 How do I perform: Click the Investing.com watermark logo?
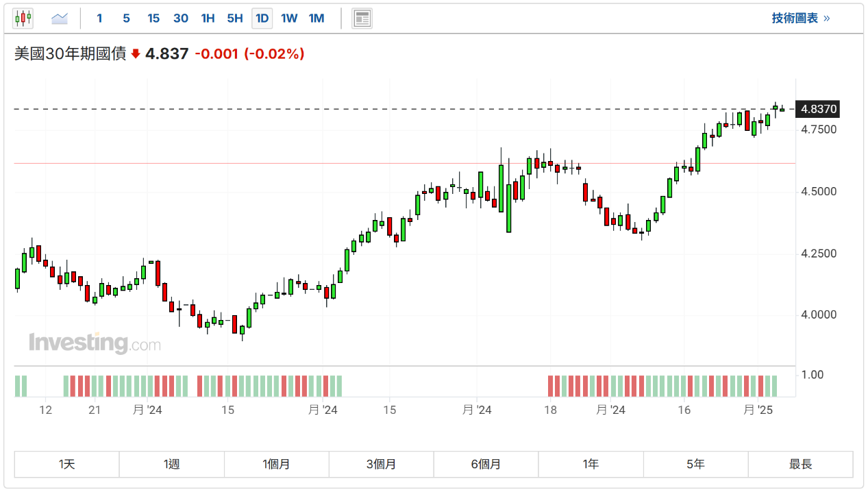pos(95,343)
